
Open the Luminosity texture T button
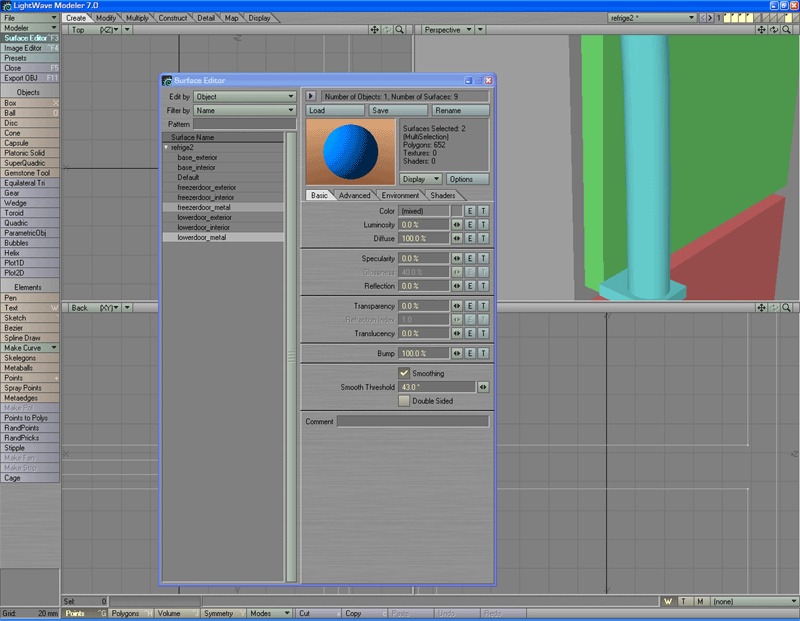tap(483, 225)
